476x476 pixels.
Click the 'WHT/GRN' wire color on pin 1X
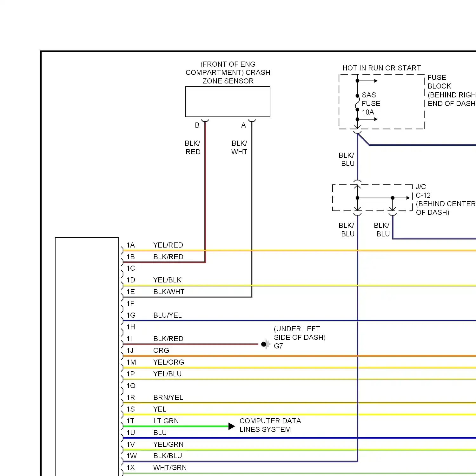(x=170, y=468)
